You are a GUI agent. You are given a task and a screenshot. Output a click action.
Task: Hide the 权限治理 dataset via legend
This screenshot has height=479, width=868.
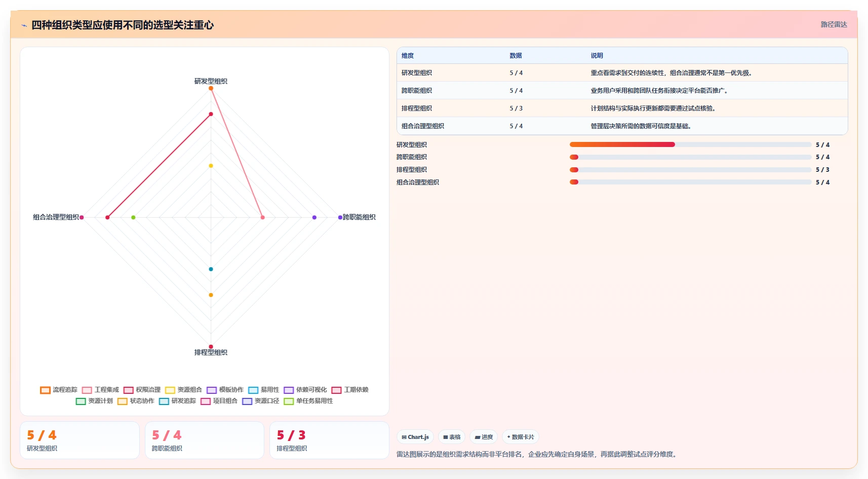coord(142,390)
